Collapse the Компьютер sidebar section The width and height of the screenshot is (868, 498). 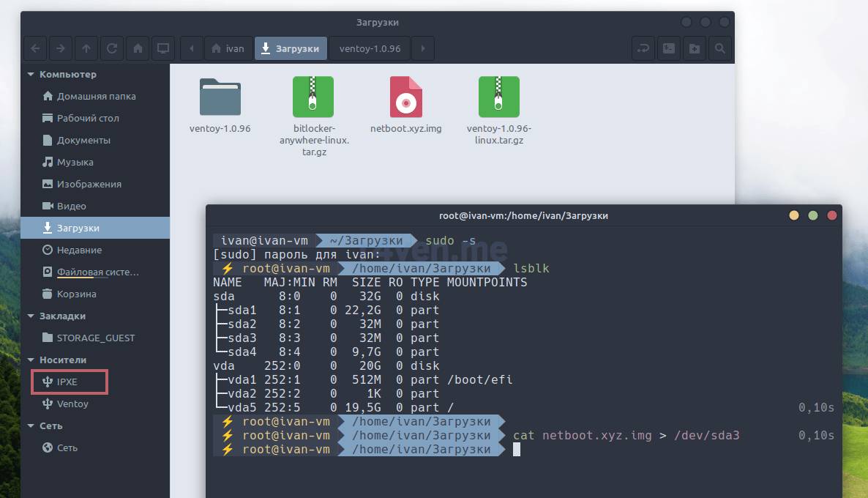(31, 74)
